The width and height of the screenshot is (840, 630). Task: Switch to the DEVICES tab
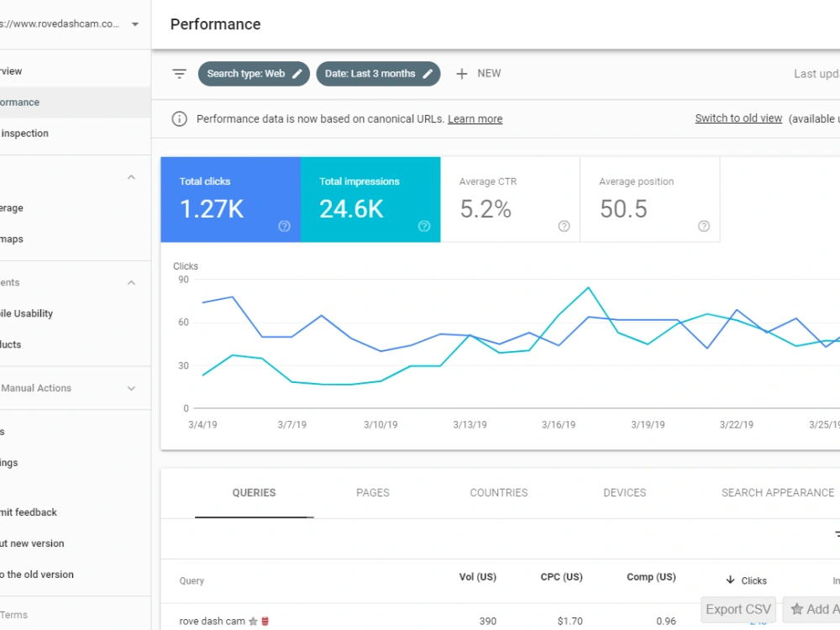[x=625, y=493]
